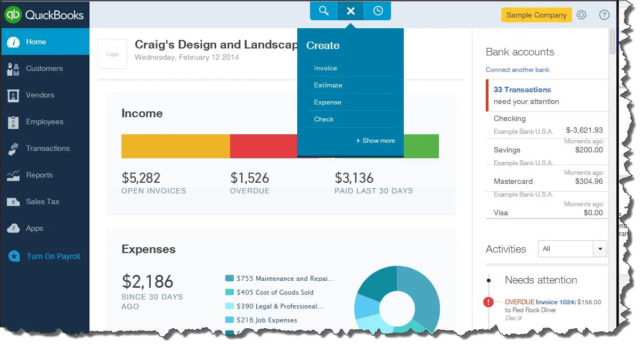Click the $755 Maintenance and Repair legend text

[x=285, y=278]
